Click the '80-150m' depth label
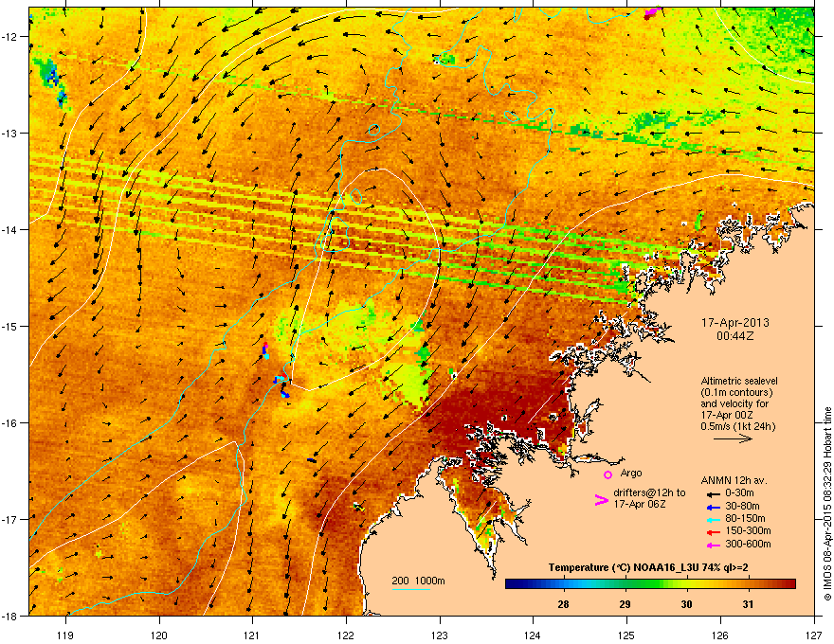The image size is (834, 644). 745,519
